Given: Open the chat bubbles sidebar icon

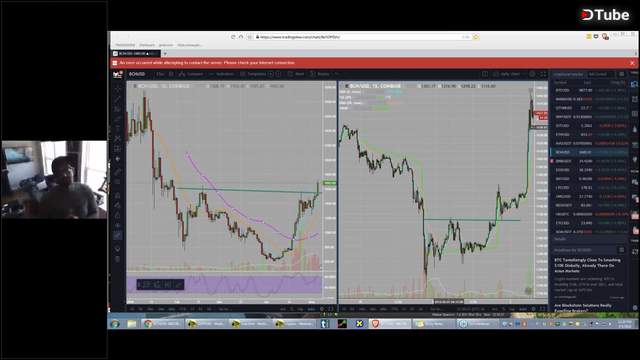Looking at the screenshot, I should [635, 182].
